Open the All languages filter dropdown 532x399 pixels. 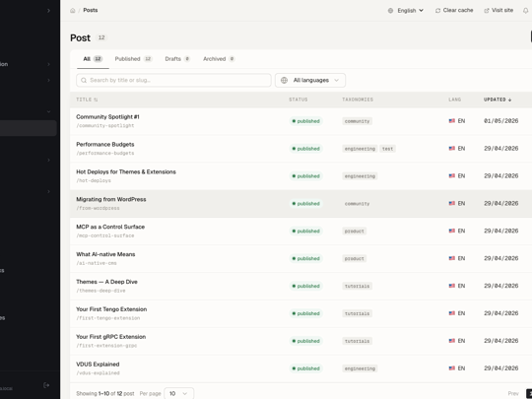[310, 80]
